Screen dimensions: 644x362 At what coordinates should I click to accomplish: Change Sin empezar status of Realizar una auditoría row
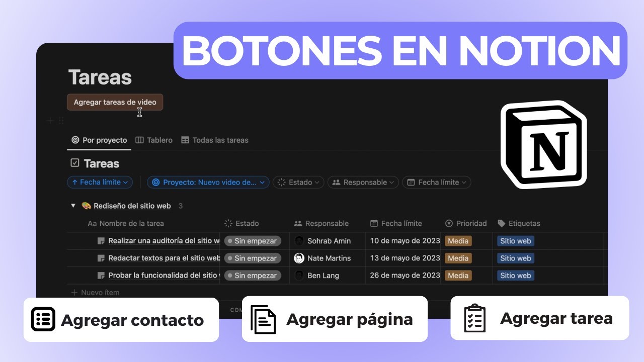(x=253, y=241)
